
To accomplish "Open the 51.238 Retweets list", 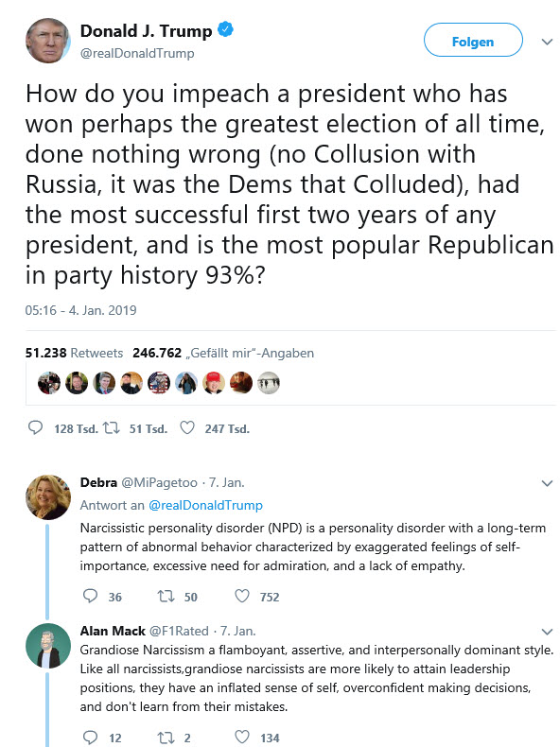I will 74,353.
